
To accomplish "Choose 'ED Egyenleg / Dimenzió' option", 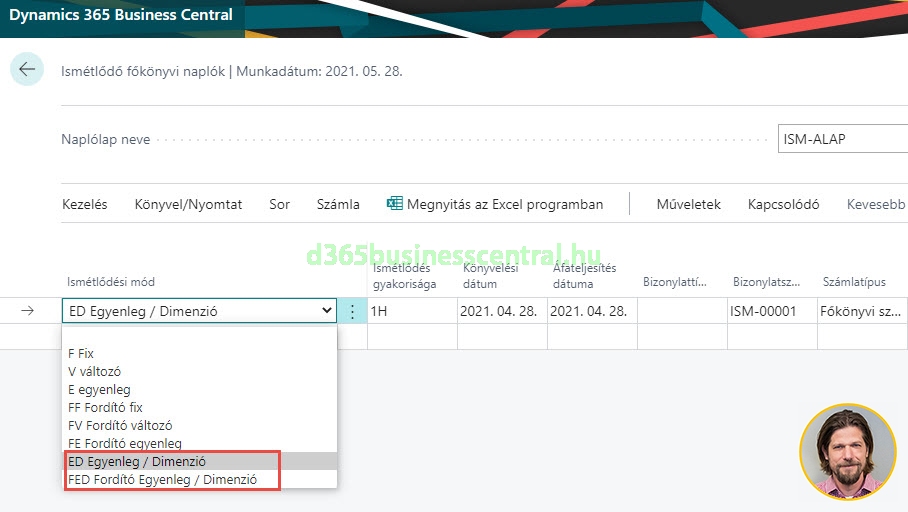I will tap(199, 461).
